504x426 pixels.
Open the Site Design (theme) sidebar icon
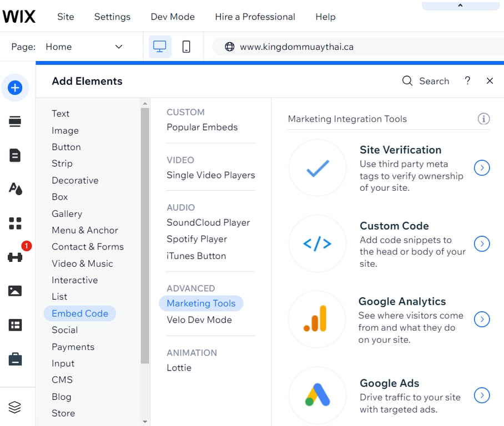point(15,189)
